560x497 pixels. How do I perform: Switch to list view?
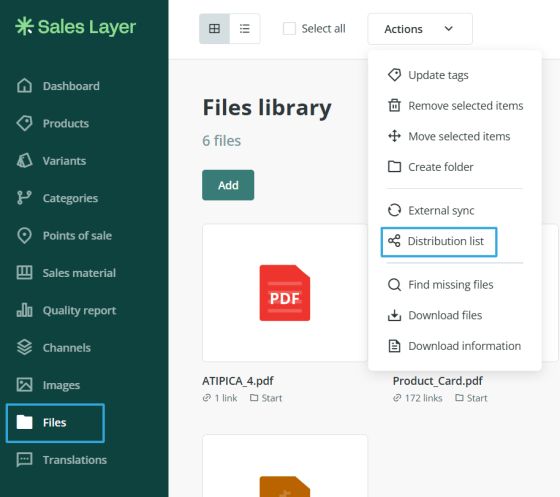coord(245,29)
